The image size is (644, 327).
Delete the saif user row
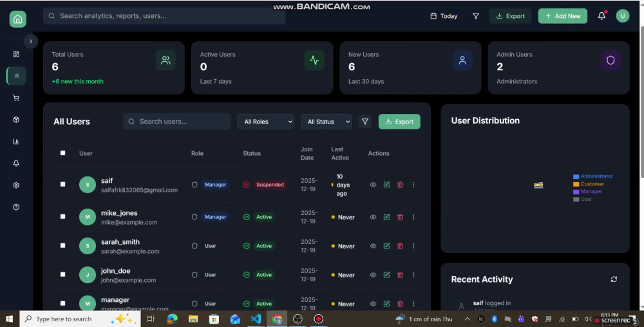pos(400,185)
